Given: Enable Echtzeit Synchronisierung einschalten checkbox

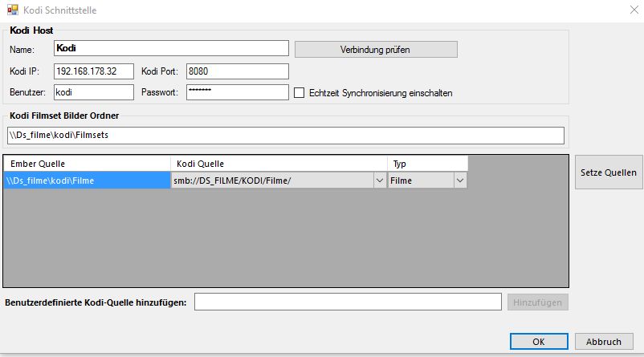Looking at the screenshot, I should tap(300, 93).
